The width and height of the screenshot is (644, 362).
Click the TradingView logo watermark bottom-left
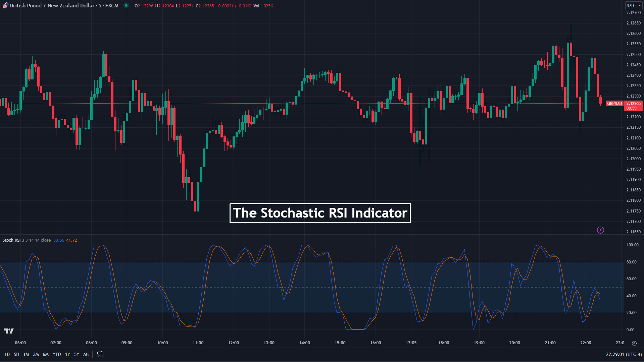(9, 331)
